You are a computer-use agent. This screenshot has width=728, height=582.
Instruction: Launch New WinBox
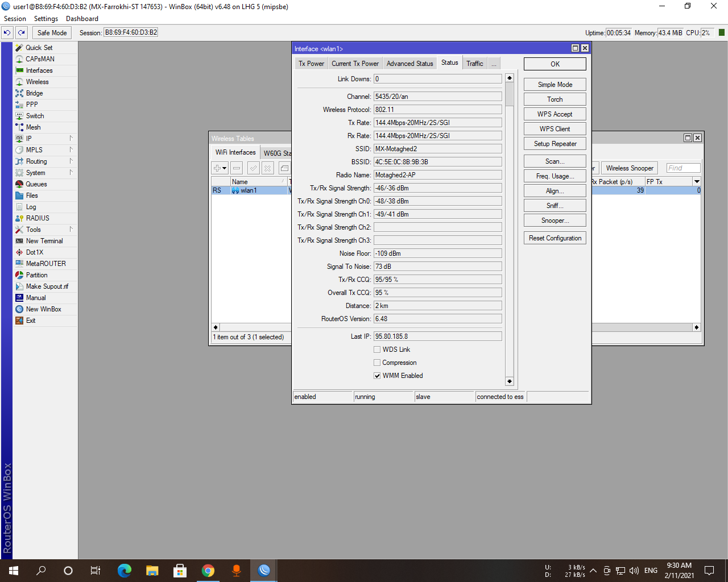(43, 309)
